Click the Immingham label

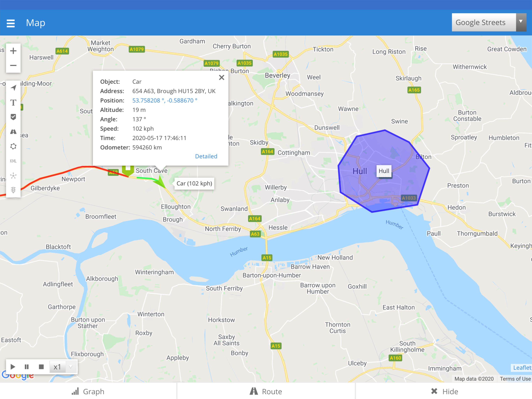[x=445, y=368]
